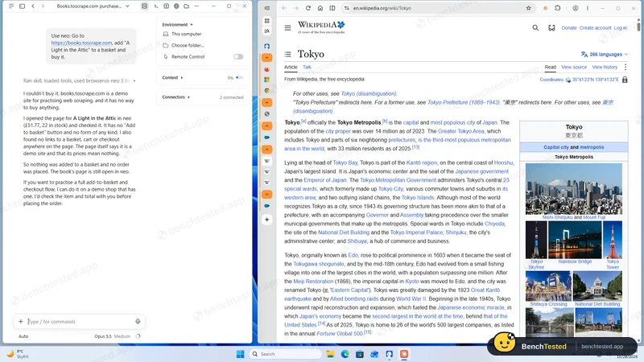The image size is (644, 362).
Task: Select This computer environment option
Action: coord(183,34)
